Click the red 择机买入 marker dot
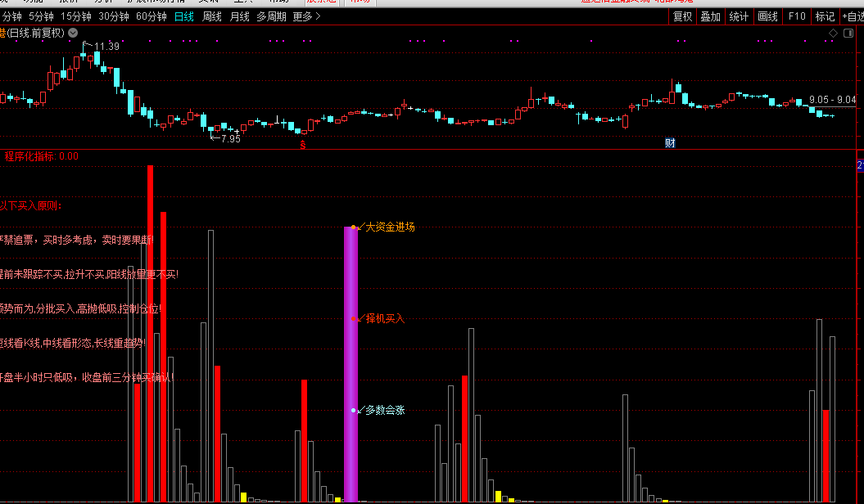Image resolution: width=864 pixels, height=504 pixels. pos(354,318)
